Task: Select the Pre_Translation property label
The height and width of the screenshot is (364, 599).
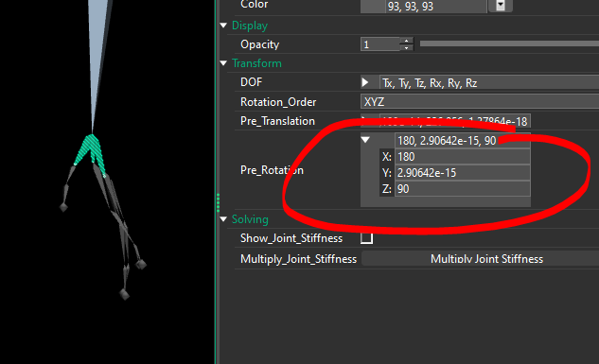Action: tap(277, 121)
